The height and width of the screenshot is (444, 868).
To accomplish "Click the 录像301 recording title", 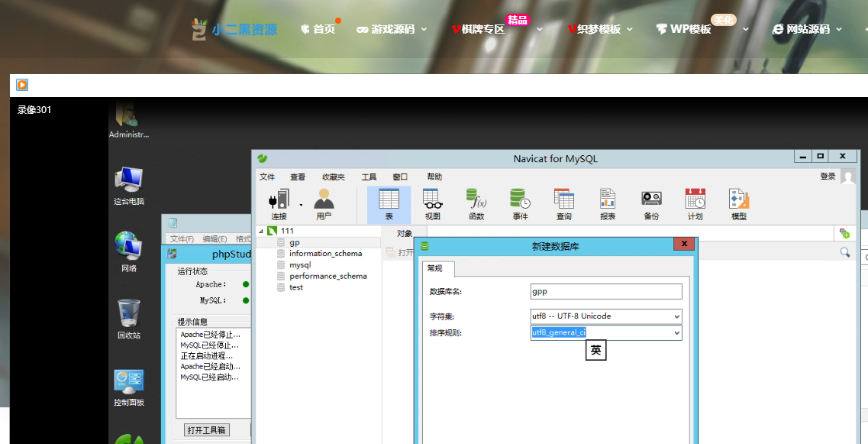I will click(34, 110).
